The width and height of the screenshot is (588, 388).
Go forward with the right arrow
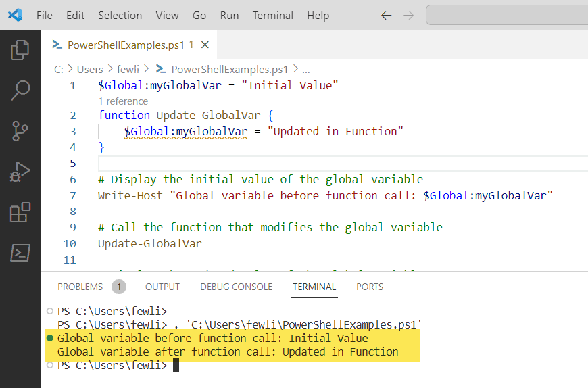pyautogui.click(x=408, y=16)
